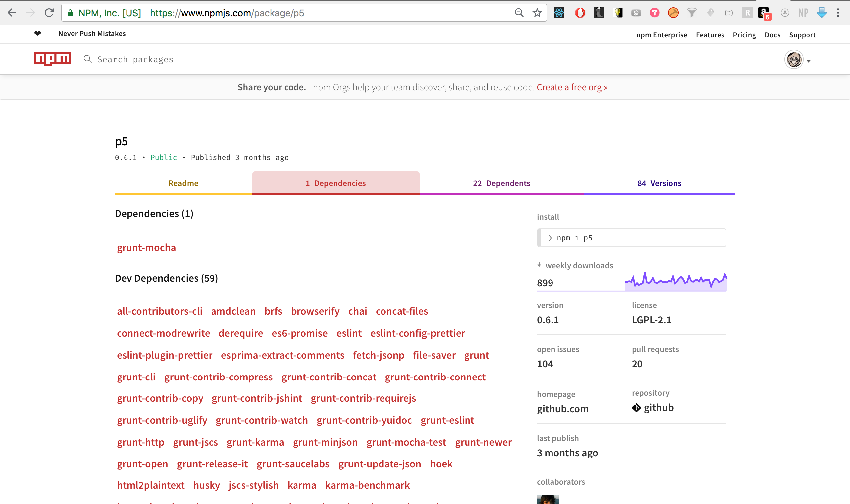Open the React DevTools extension

pos(559,13)
